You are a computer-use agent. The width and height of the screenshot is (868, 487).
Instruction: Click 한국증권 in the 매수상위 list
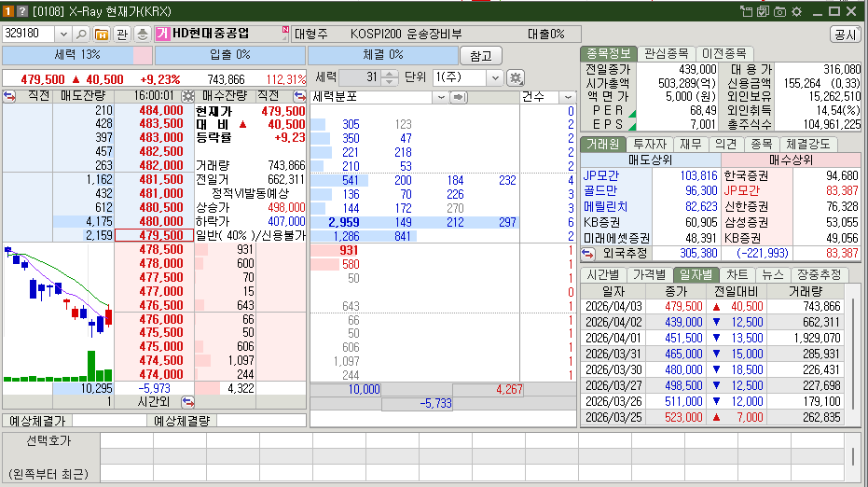746,175
